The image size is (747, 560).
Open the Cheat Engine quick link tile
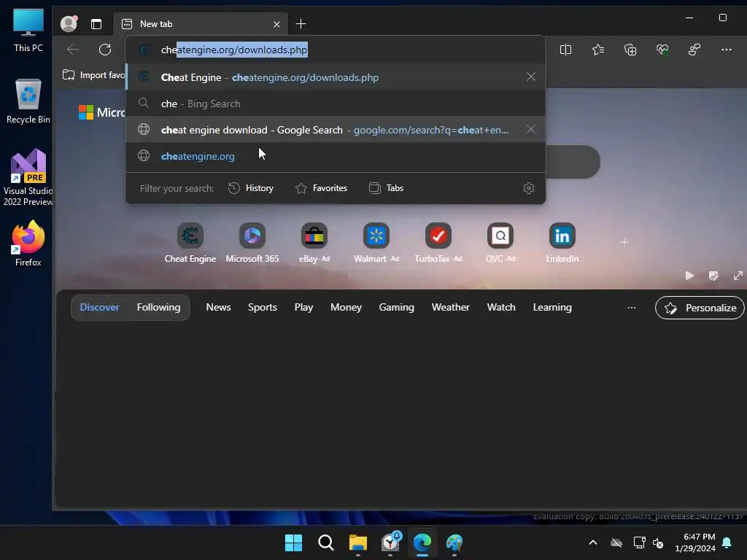190,243
